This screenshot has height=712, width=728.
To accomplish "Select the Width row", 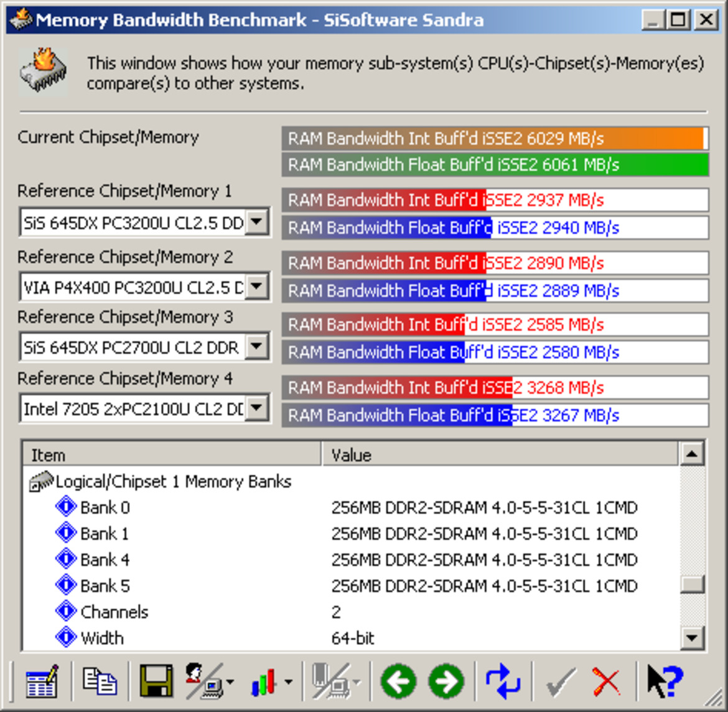I will pyautogui.click(x=351, y=638).
